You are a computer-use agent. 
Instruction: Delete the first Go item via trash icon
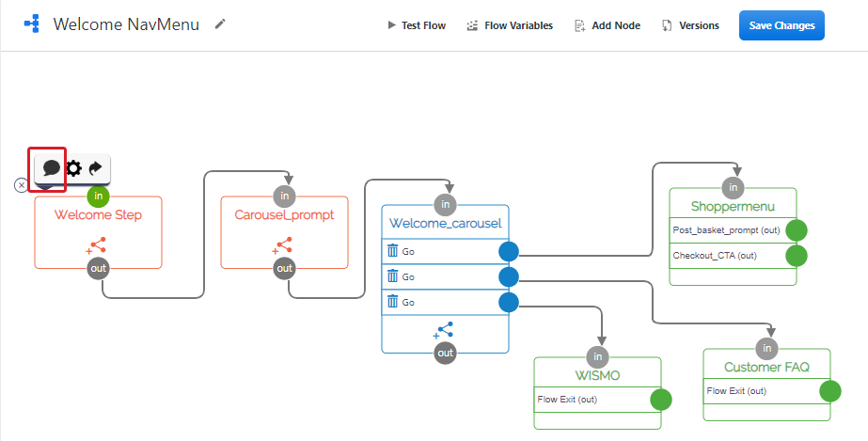(x=393, y=251)
